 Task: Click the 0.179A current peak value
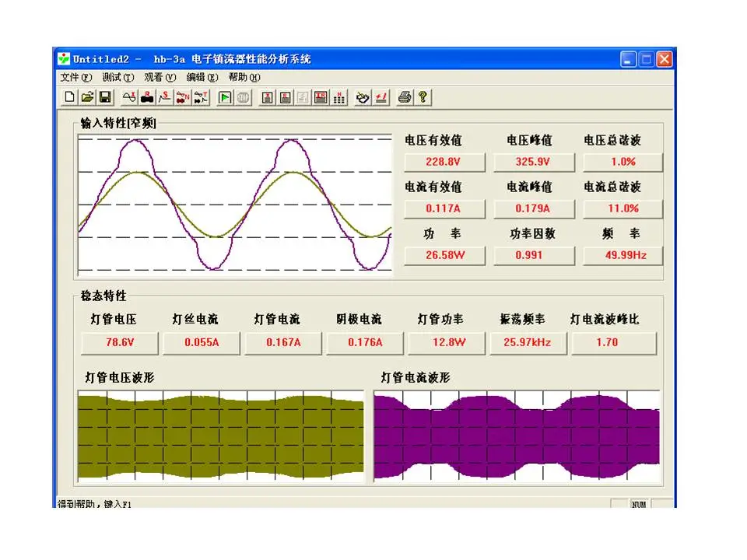(x=534, y=208)
